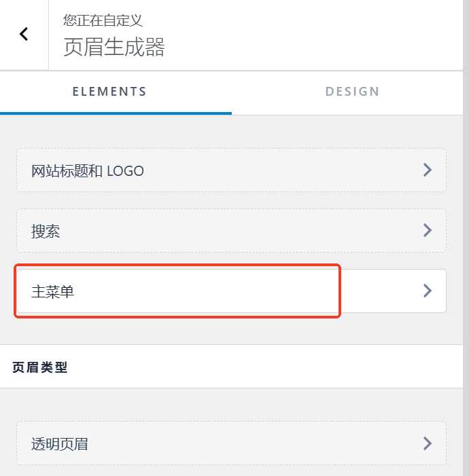Switch to the ELEMENTS tab
Screen dimensions: 469x476
point(109,92)
